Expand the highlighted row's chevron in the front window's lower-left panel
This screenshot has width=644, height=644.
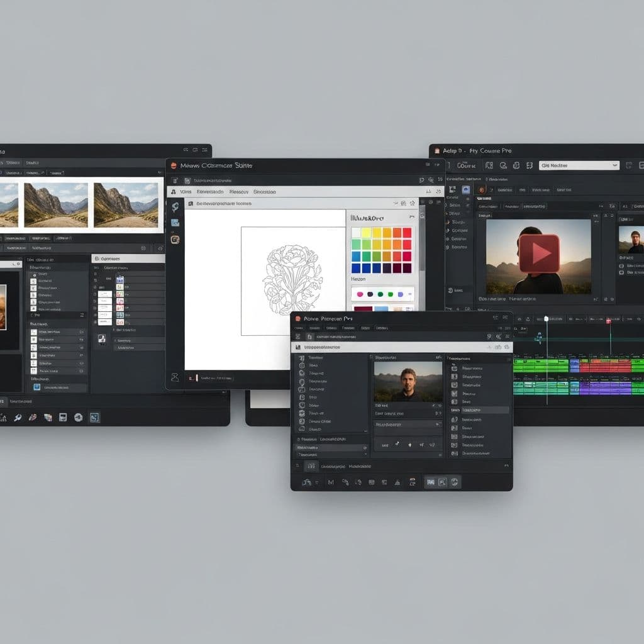364,448
